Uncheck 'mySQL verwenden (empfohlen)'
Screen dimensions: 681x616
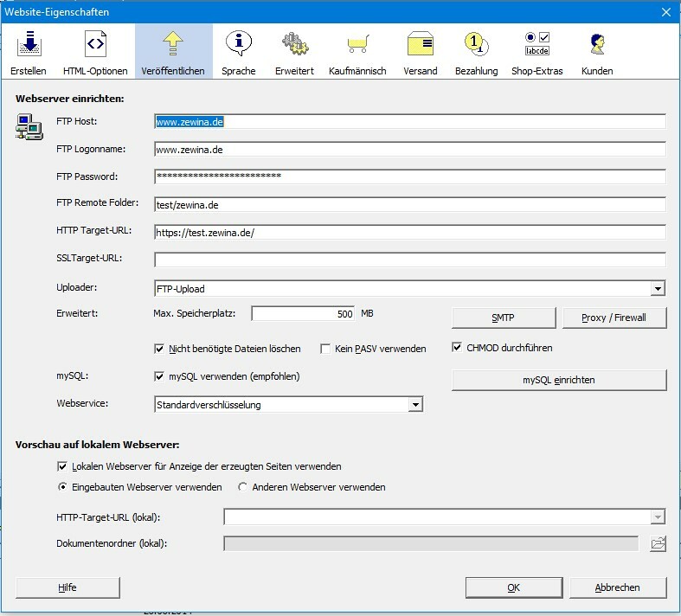point(159,376)
